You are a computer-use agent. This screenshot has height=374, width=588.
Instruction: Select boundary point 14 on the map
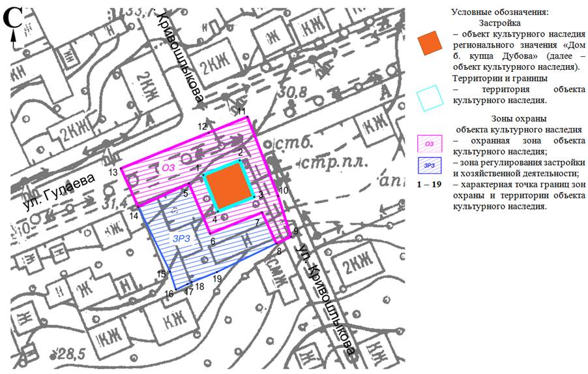click(134, 215)
